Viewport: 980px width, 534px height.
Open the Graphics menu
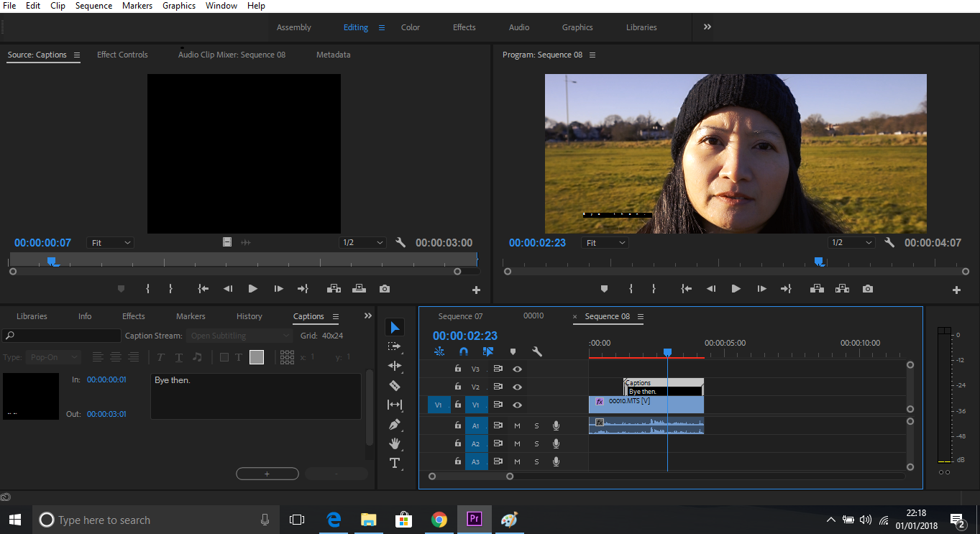[179, 6]
